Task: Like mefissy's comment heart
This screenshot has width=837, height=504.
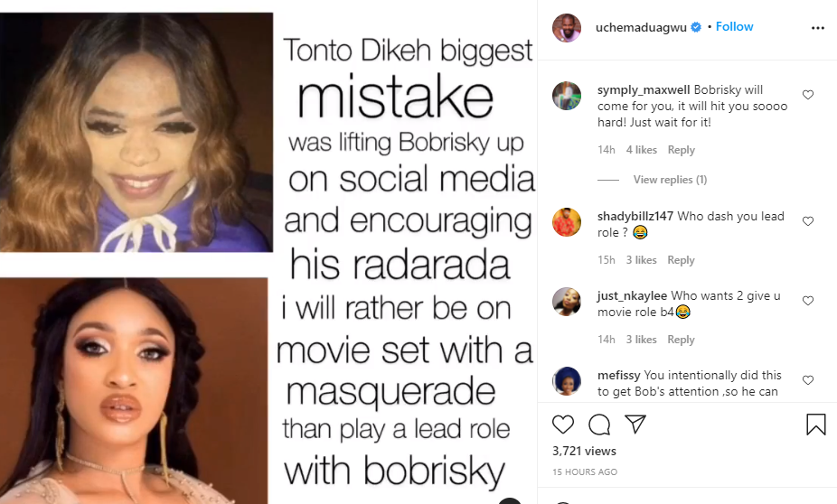Action: click(808, 380)
